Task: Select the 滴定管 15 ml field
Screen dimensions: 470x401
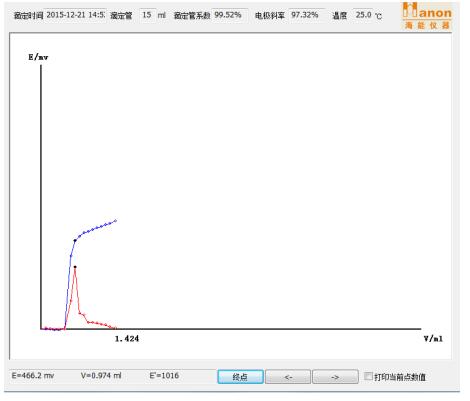Action: point(147,15)
